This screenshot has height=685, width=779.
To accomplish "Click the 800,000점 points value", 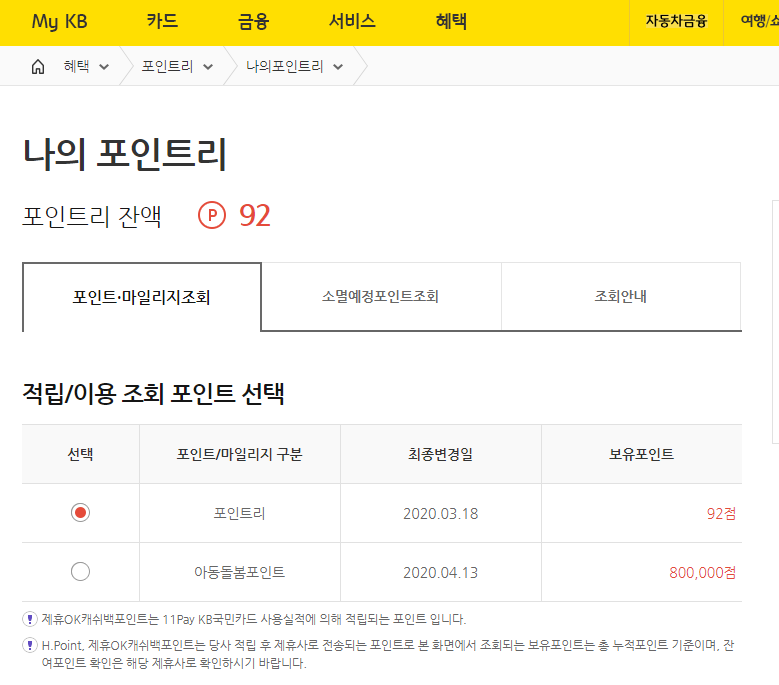I will (702, 573).
